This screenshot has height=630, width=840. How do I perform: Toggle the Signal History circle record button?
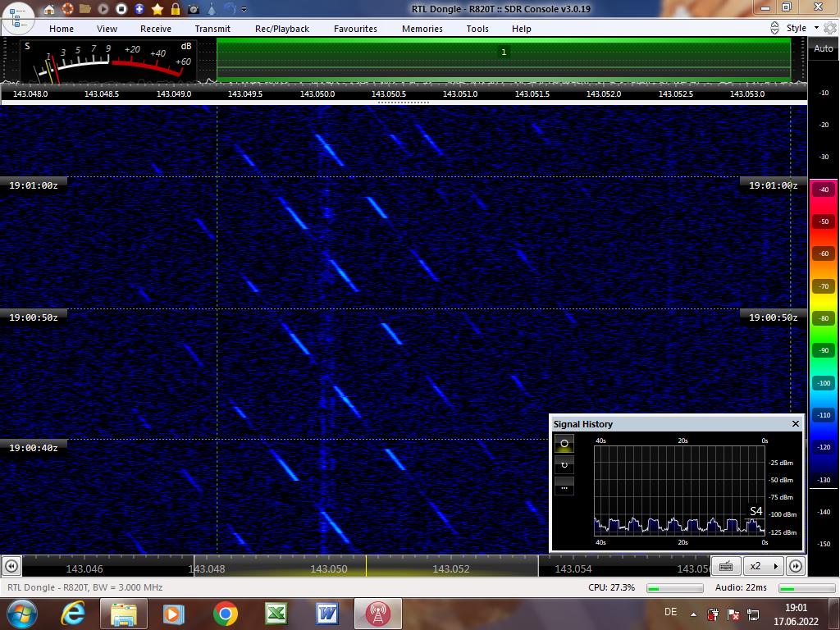(564, 444)
